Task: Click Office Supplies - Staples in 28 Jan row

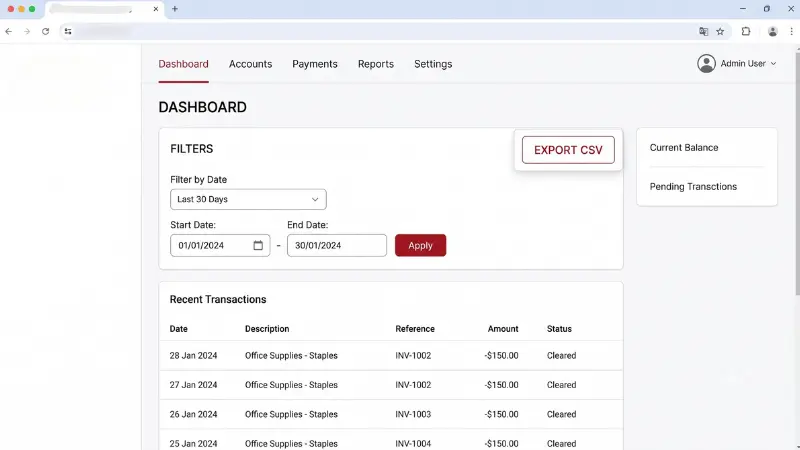Action: coord(291,356)
